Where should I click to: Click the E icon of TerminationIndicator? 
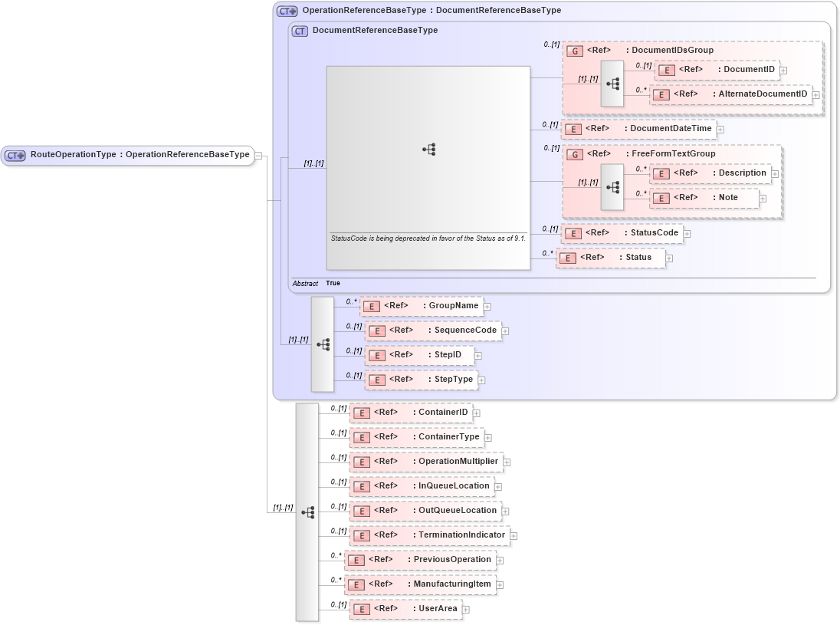(x=361, y=535)
